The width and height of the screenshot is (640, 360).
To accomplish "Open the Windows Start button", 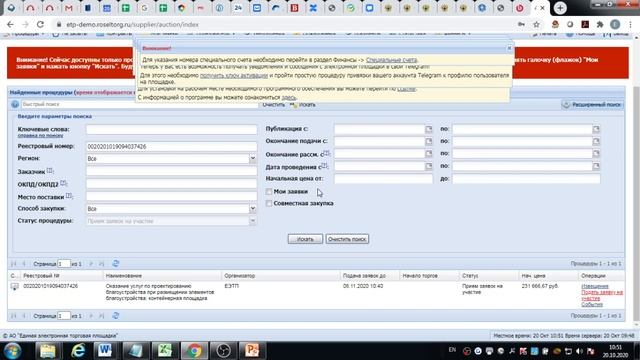I will point(12,351).
